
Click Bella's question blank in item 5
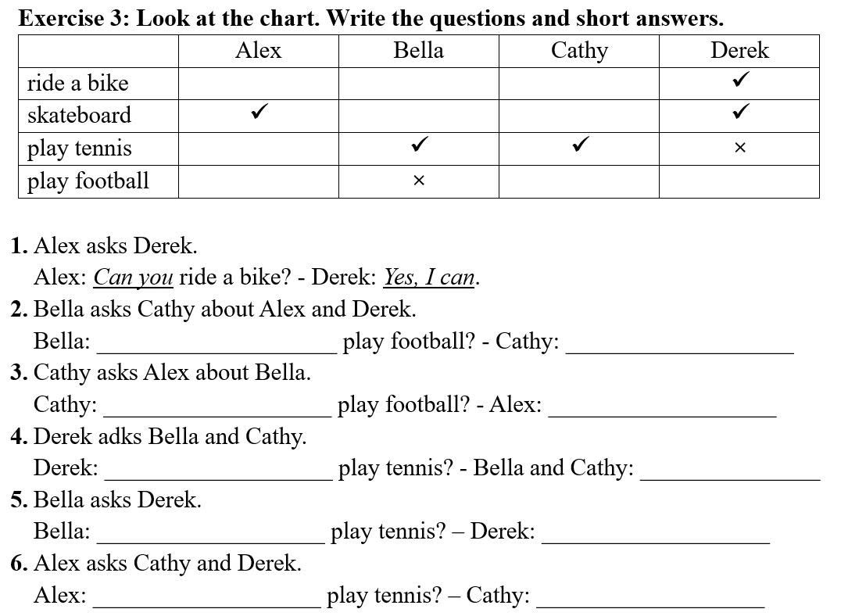pos(210,535)
